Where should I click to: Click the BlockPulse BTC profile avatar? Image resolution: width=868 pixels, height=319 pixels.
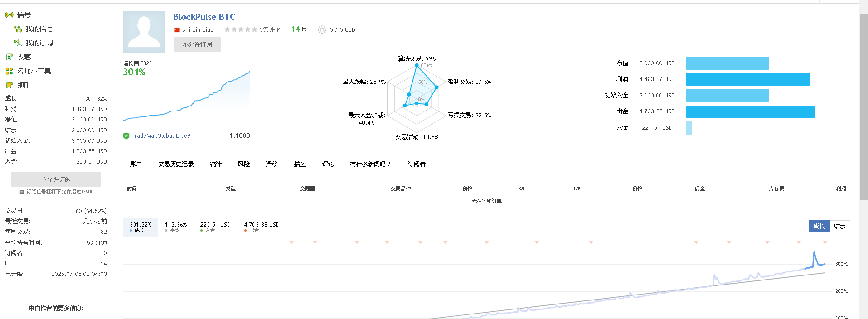click(x=144, y=32)
